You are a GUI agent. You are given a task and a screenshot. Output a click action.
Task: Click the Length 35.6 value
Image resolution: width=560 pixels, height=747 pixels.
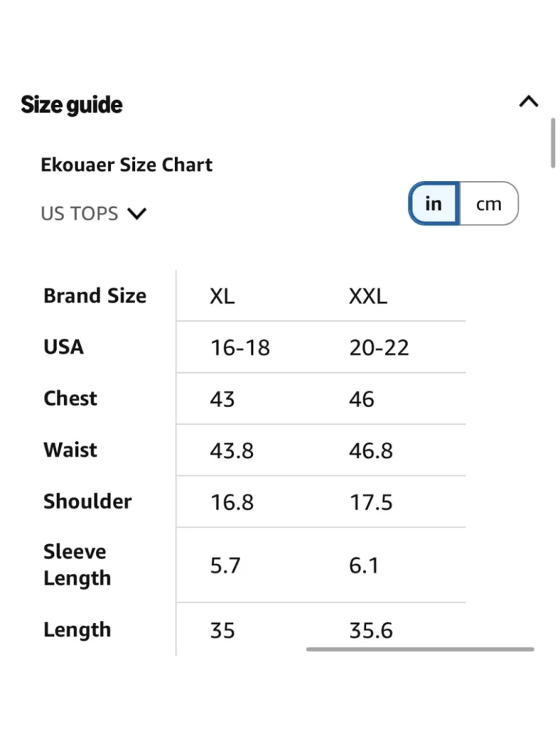click(x=371, y=631)
